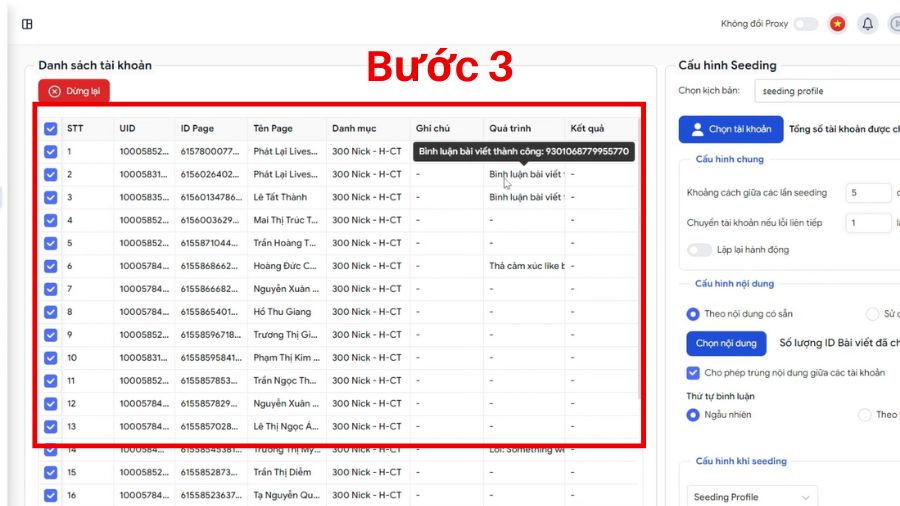Image resolution: width=900 pixels, height=506 pixels.
Task: Click ID Page 61560134786... cell
Action: pyautogui.click(x=211, y=197)
